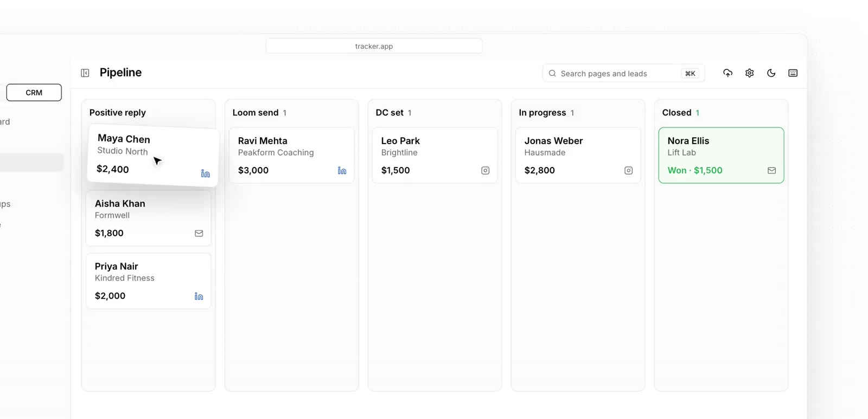Image resolution: width=868 pixels, height=419 pixels.
Task: Select the Leo Park lead name
Action: coord(400,141)
